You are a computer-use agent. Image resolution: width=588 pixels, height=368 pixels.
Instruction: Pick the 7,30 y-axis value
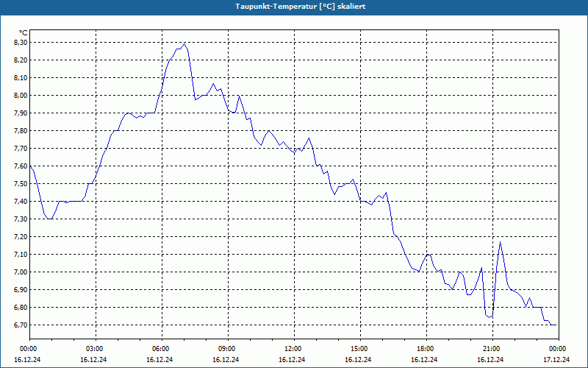[21, 219]
